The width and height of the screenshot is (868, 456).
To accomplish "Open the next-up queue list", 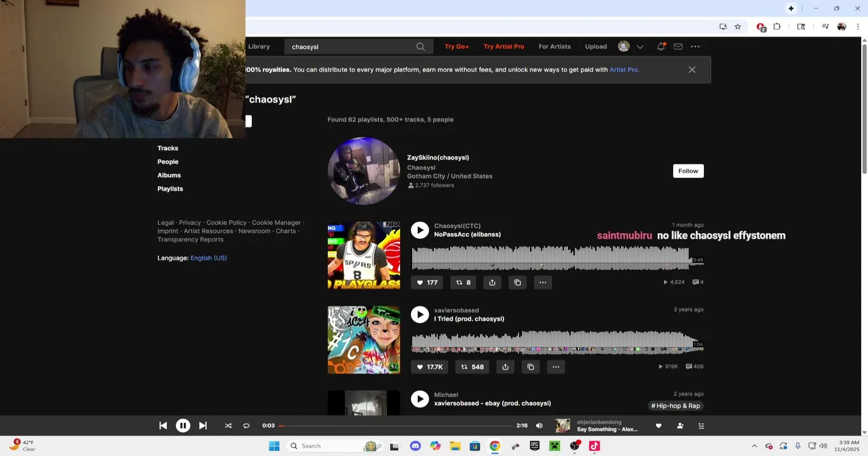I will tap(701, 426).
